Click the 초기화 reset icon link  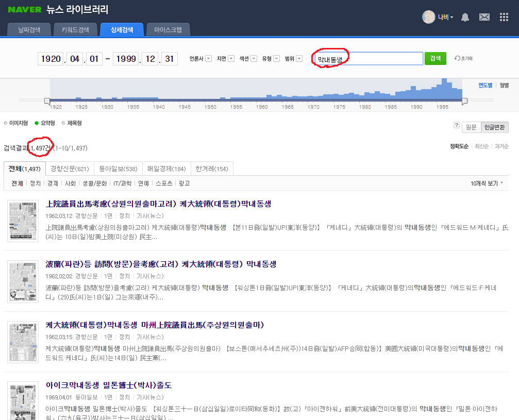pos(463,58)
